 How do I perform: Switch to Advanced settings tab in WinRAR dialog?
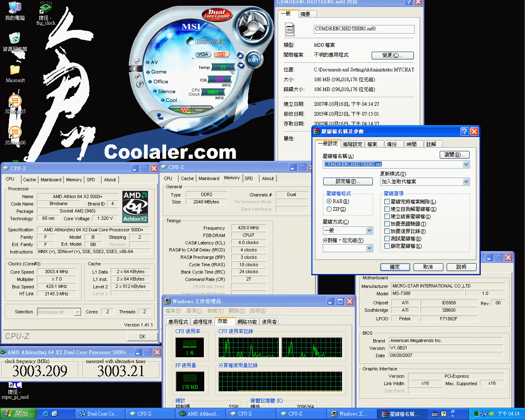coord(353,144)
